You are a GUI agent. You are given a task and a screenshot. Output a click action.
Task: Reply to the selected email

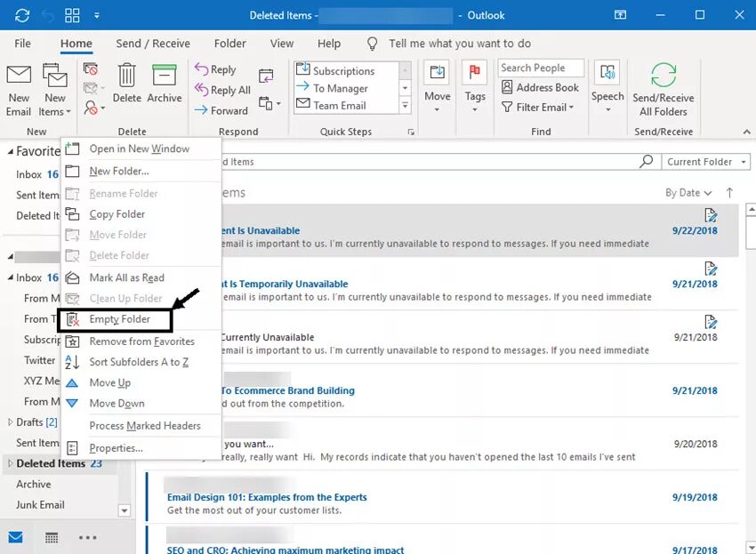[215, 69]
